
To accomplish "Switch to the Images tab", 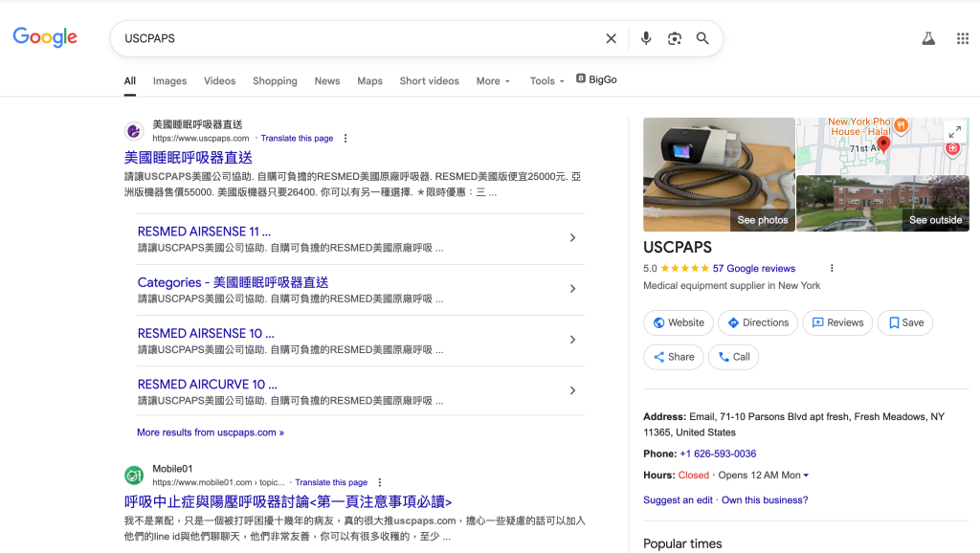I will tap(169, 81).
